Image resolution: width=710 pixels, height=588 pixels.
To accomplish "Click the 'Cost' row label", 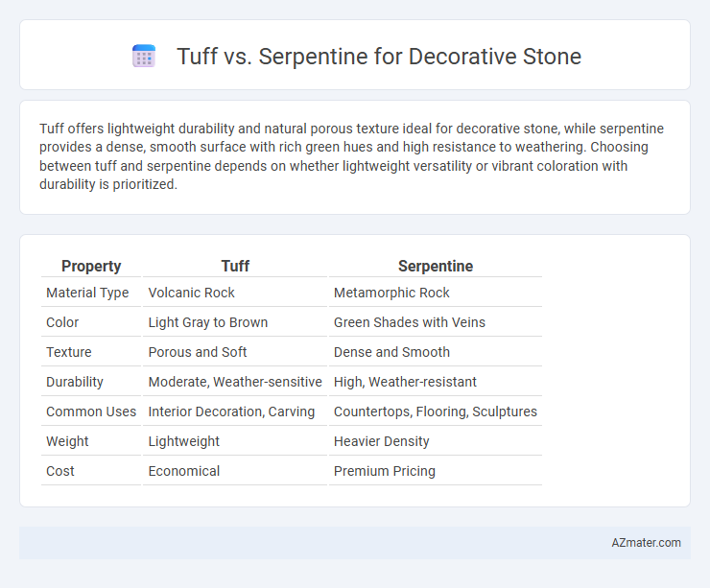I will click(60, 471).
